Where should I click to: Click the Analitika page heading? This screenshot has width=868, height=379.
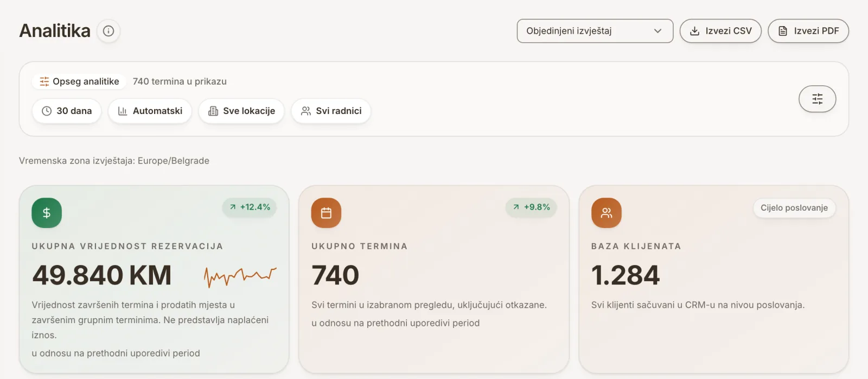(x=55, y=31)
